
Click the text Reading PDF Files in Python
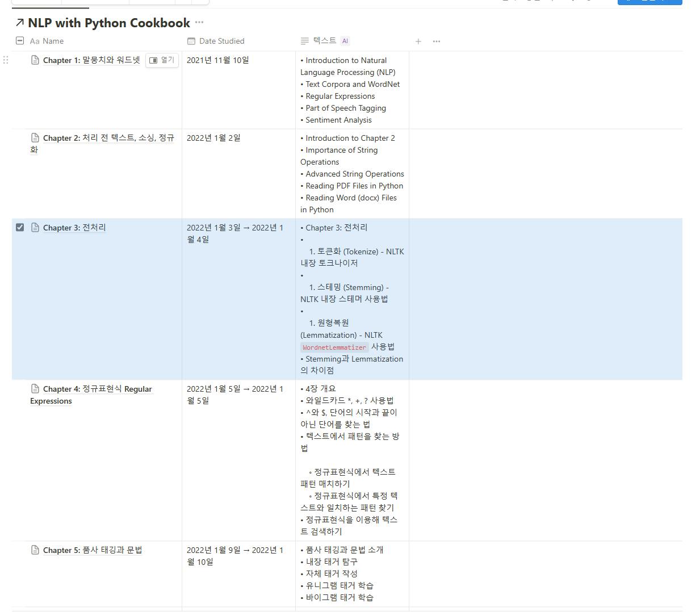tap(354, 186)
